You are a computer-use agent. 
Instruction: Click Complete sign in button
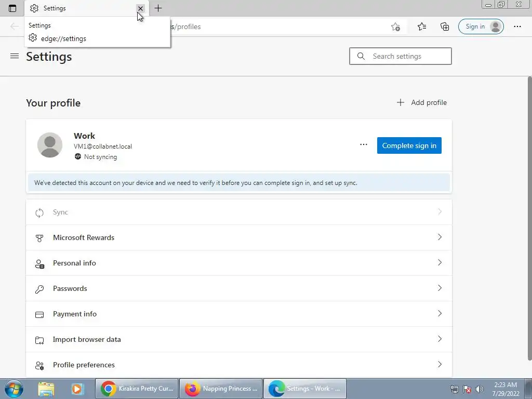[x=409, y=145]
